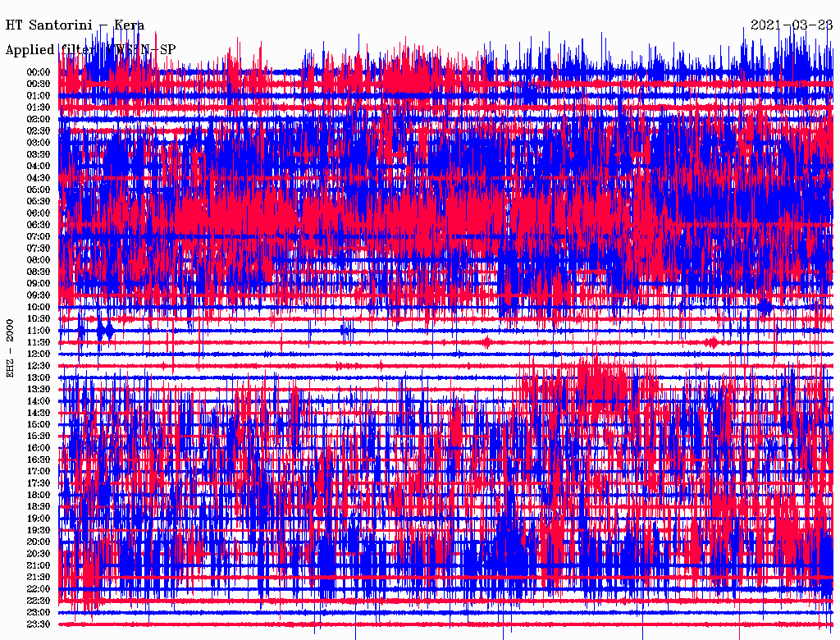Select the 10:00 time label

point(39,307)
